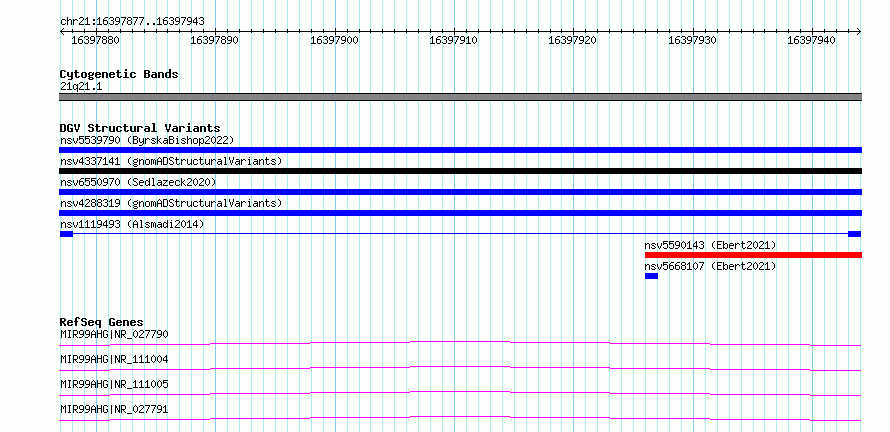Viewport: 890px width, 432px height.
Task: Click the nsv5590143 (Ebert2021) label
Action: pyautogui.click(x=710, y=245)
